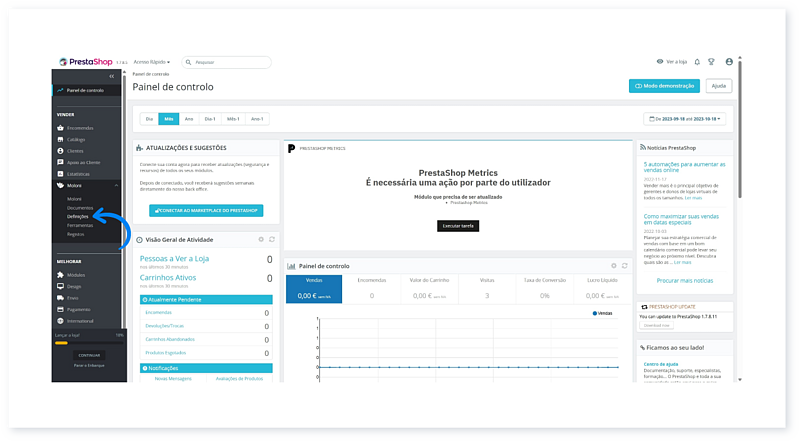Open the notifications bell icon
The width and height of the screenshot is (800, 442).
click(x=696, y=62)
